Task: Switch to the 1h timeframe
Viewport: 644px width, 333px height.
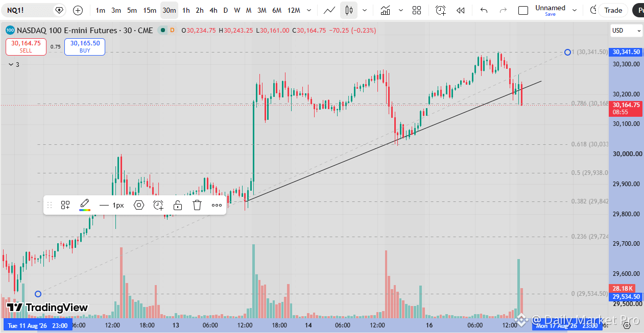Action: (186, 10)
